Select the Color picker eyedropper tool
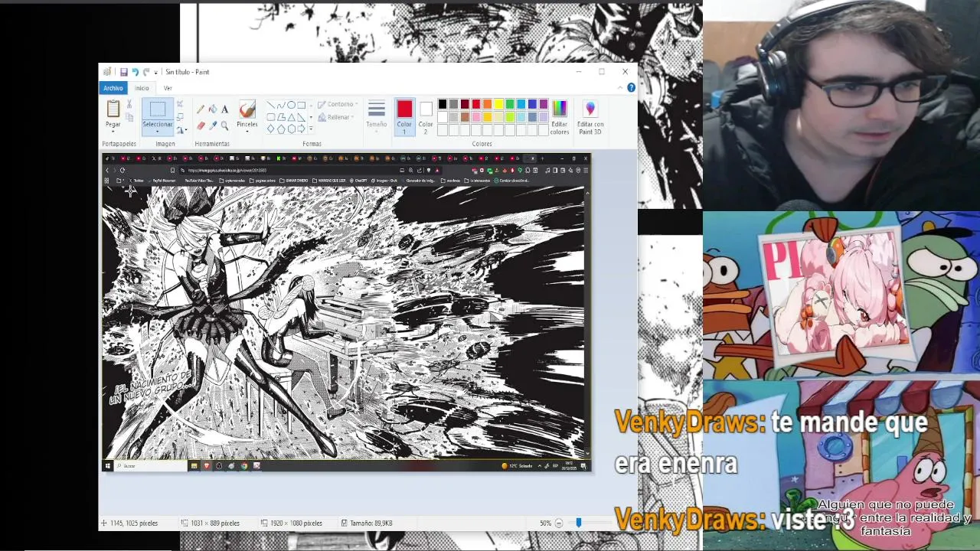The image size is (980, 551). [213, 126]
